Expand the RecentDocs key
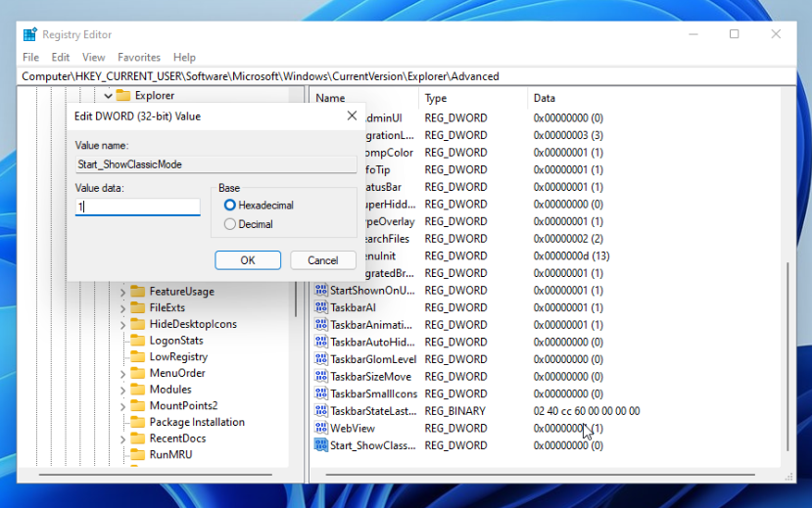This screenshot has height=508, width=812. click(122, 439)
